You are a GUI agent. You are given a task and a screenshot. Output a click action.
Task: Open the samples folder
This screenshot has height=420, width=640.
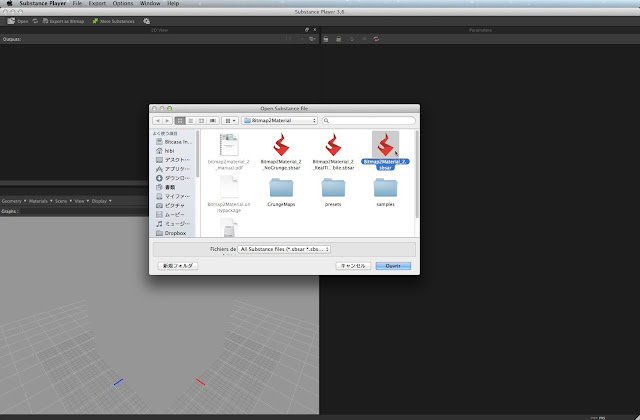(385, 188)
